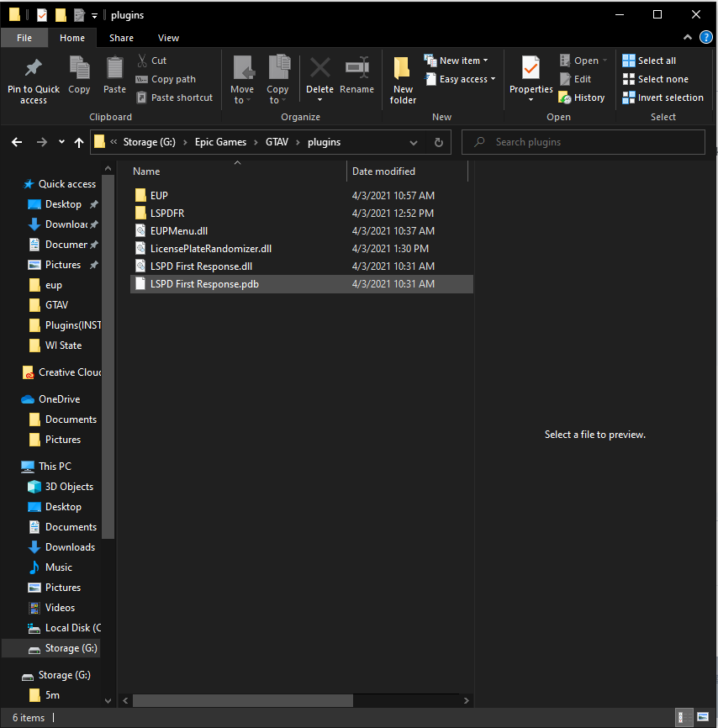This screenshot has width=718, height=728.
Task: Switch to the View ribbon tab
Action: click(x=168, y=38)
